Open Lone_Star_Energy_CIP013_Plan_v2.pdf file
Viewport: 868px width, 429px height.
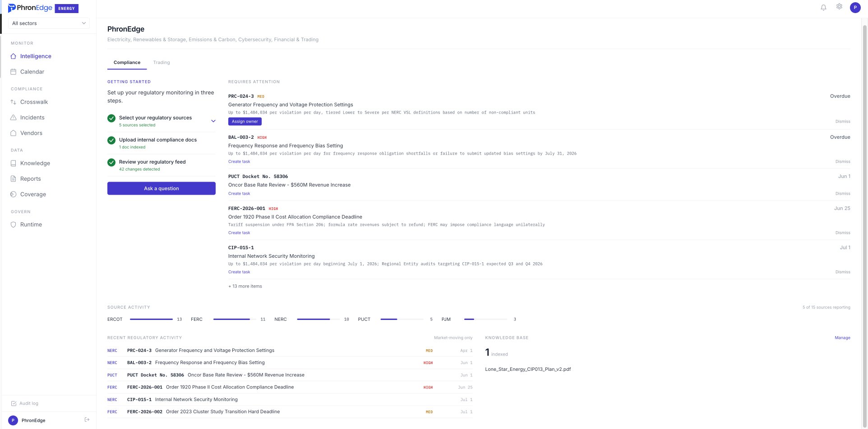click(x=528, y=369)
